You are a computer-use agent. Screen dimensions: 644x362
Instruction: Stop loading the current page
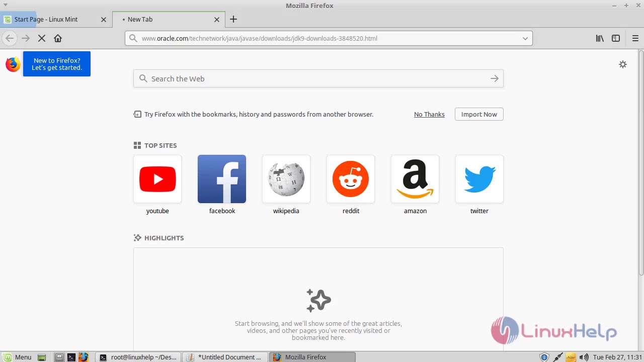pyautogui.click(x=42, y=38)
